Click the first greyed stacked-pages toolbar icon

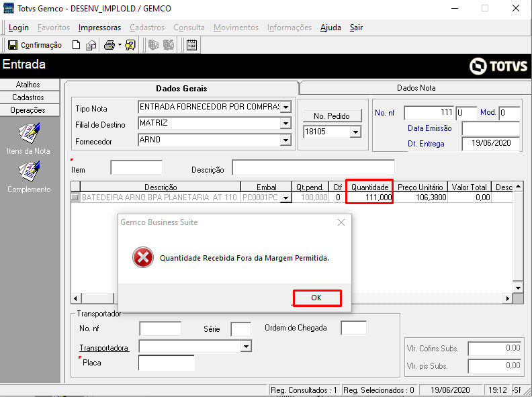(x=154, y=45)
